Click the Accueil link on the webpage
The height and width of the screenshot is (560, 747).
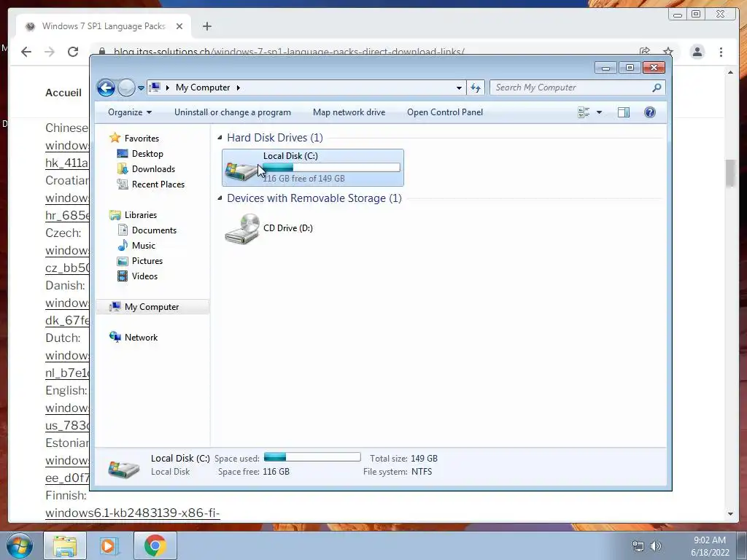click(63, 93)
